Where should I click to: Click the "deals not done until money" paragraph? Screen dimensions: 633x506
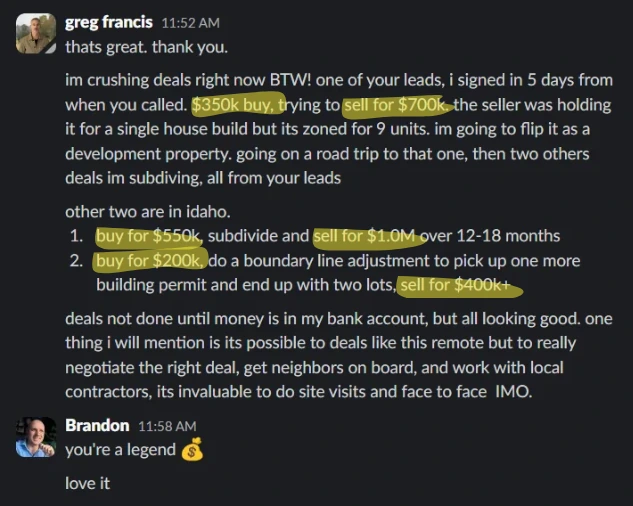pos(339,355)
